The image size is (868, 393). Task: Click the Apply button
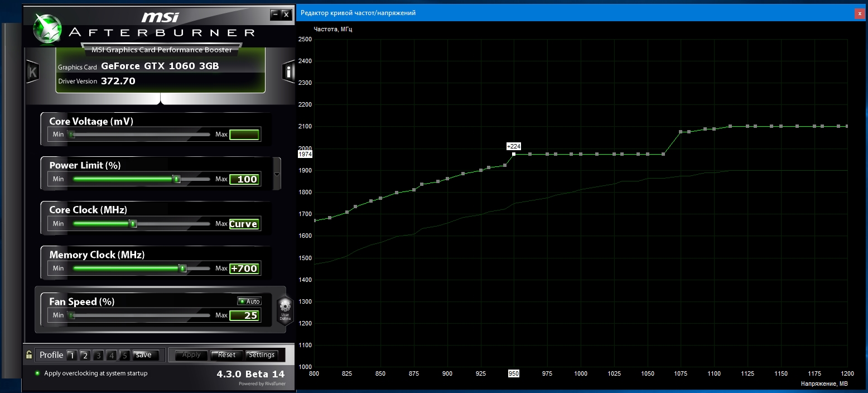click(191, 355)
